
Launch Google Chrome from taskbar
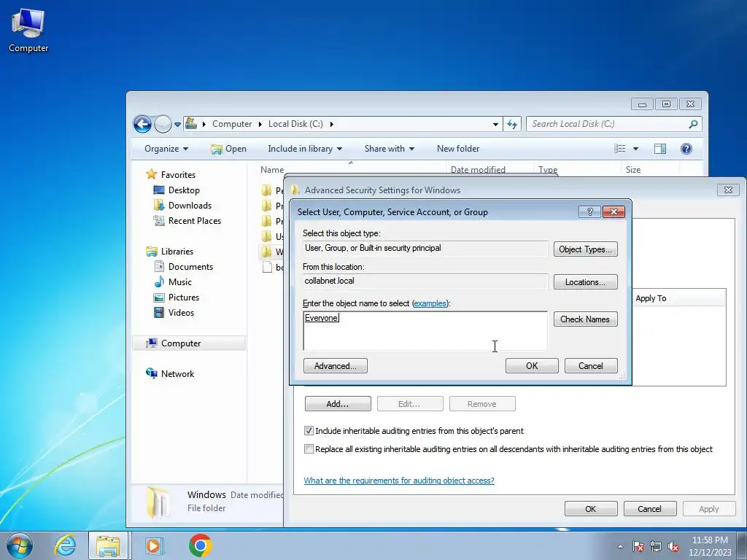coord(200,545)
